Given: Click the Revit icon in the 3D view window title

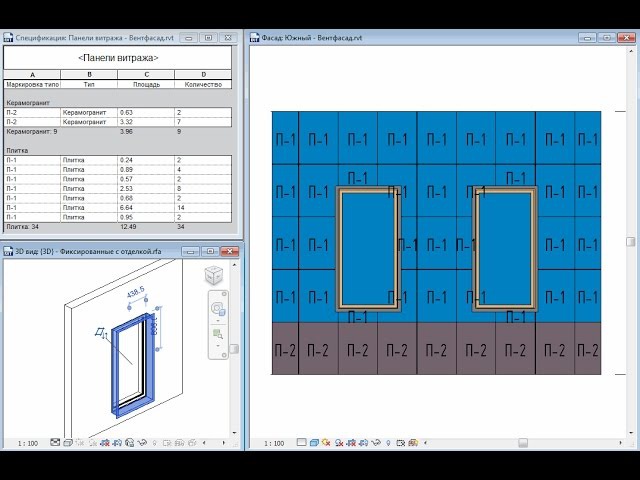Looking at the screenshot, I should tap(8, 251).
